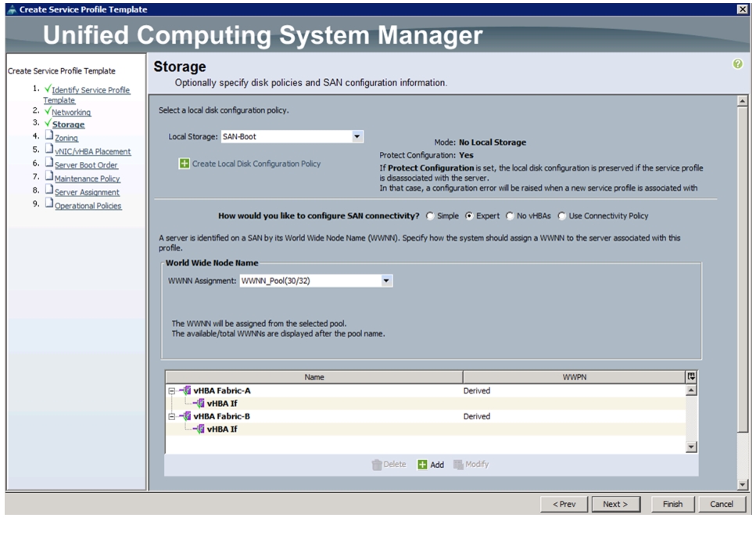
Task: Click the table column settings icon beside WWPN
Action: tap(691, 377)
